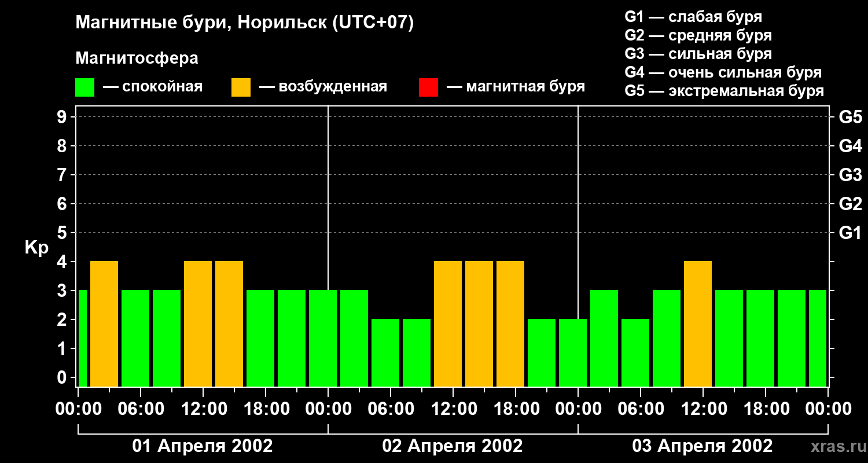Click the first orange bar on 01 Апреля
Image resolution: width=868 pixels, height=463 pixels.
[x=104, y=324]
